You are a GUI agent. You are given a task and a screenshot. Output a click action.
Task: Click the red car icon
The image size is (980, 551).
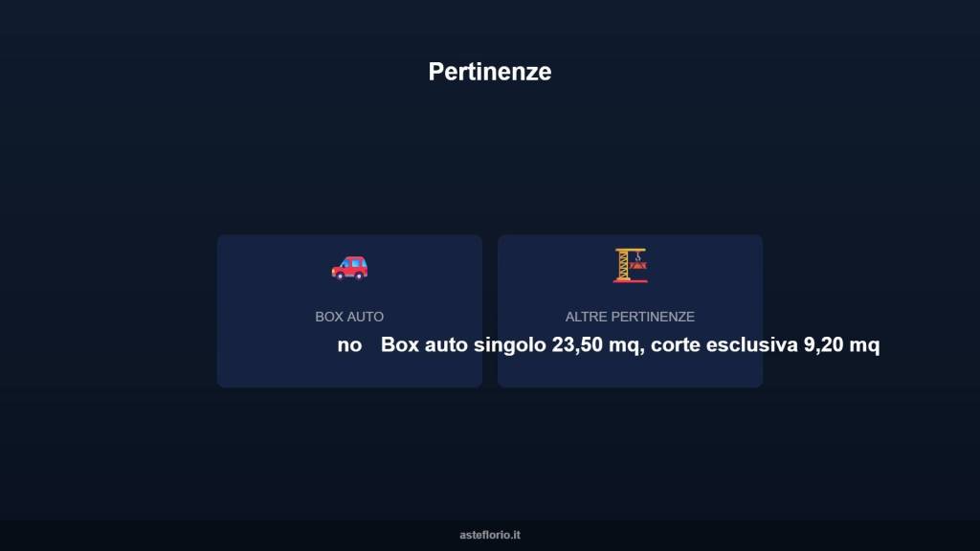(349, 267)
